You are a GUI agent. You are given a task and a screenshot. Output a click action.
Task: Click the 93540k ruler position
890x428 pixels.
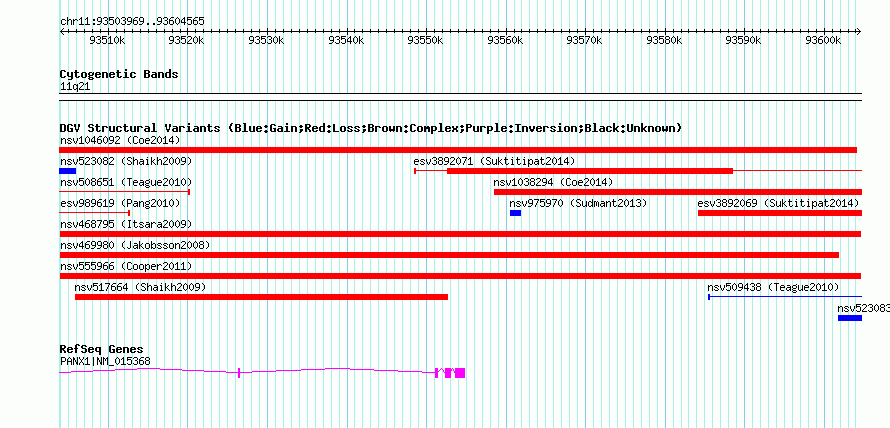pyautogui.click(x=346, y=41)
